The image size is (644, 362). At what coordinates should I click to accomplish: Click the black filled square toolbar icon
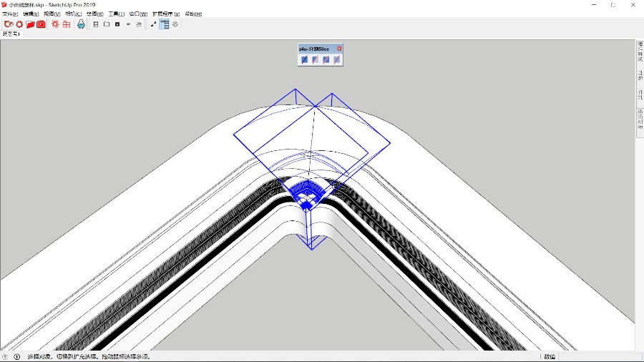pos(117,24)
